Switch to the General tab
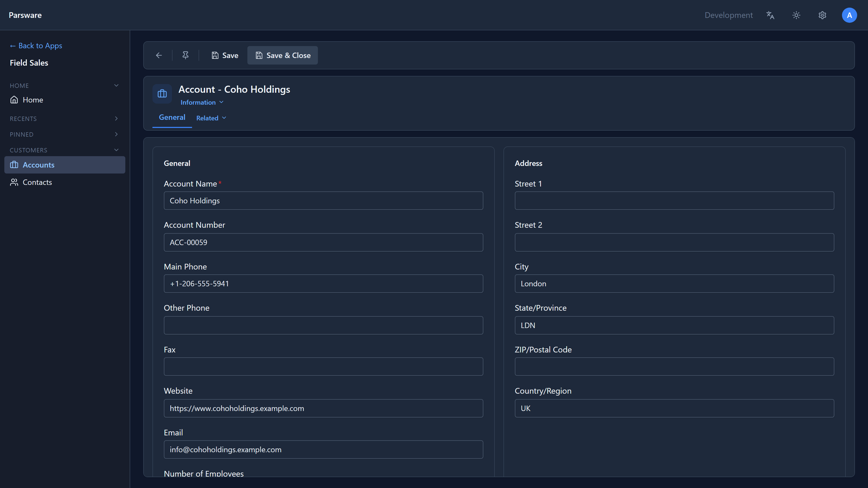Image resolution: width=868 pixels, height=488 pixels. 172,117
